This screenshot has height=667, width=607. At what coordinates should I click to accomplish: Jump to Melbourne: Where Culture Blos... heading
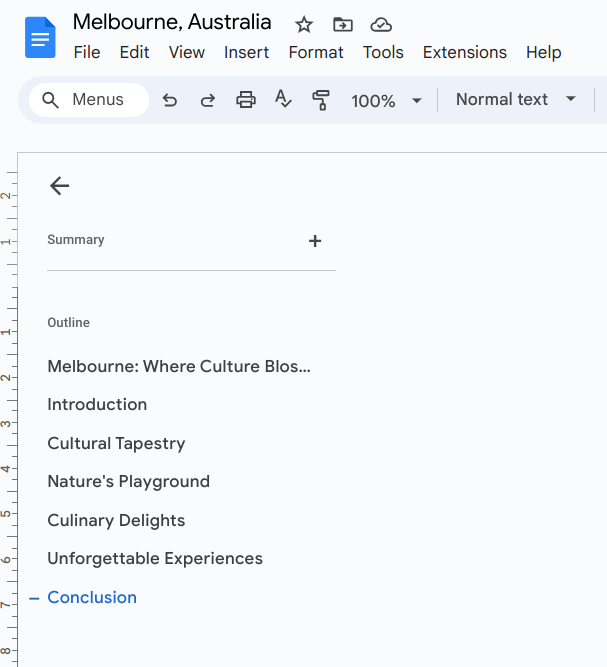pyautogui.click(x=179, y=366)
